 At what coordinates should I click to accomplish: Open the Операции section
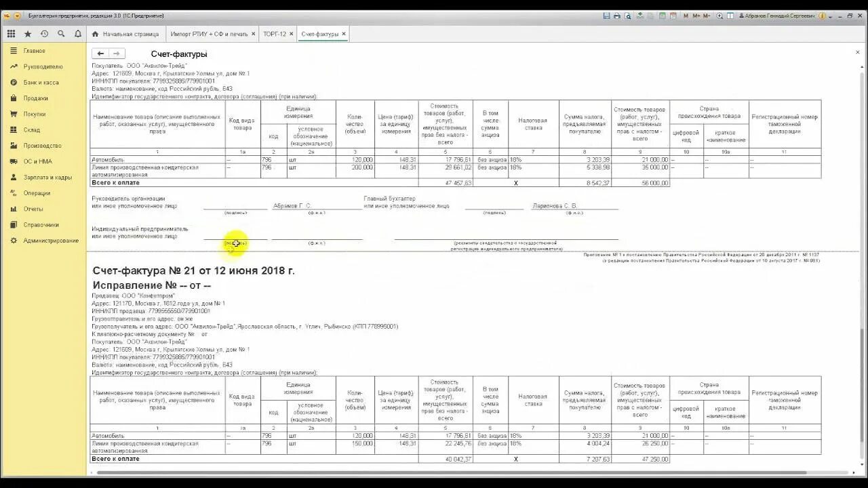click(37, 193)
